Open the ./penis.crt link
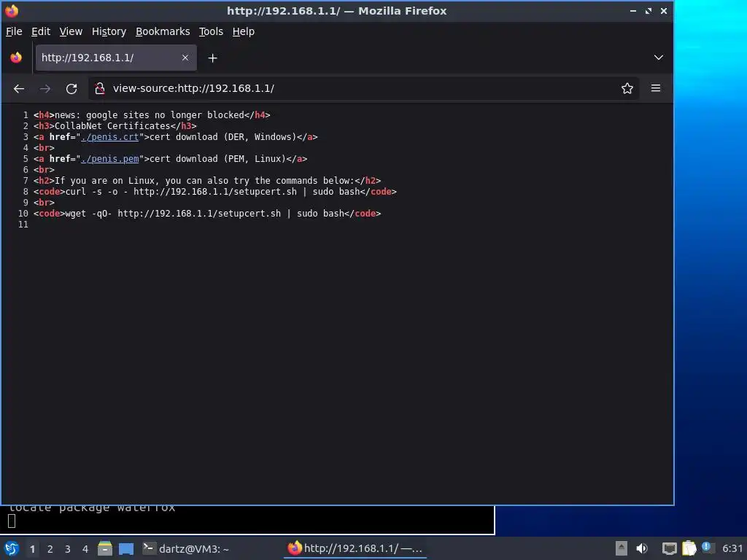Screen dimensions: 747x560 click(110, 137)
